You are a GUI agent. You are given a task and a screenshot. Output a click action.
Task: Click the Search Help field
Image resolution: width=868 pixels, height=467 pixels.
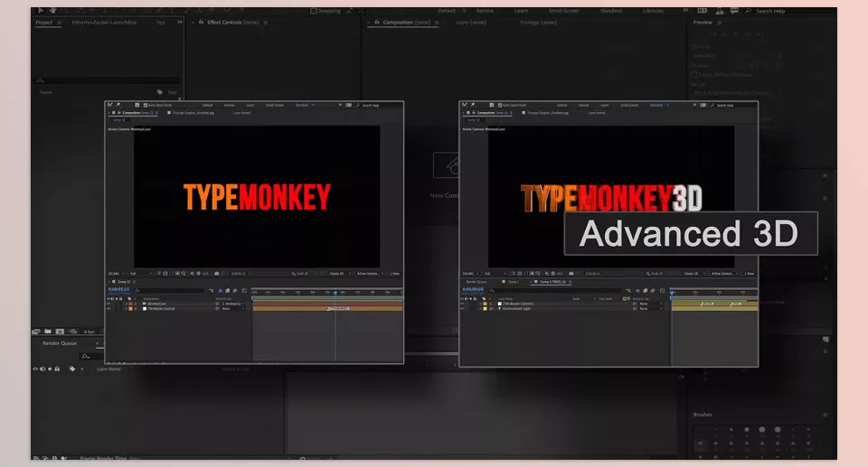(x=770, y=11)
